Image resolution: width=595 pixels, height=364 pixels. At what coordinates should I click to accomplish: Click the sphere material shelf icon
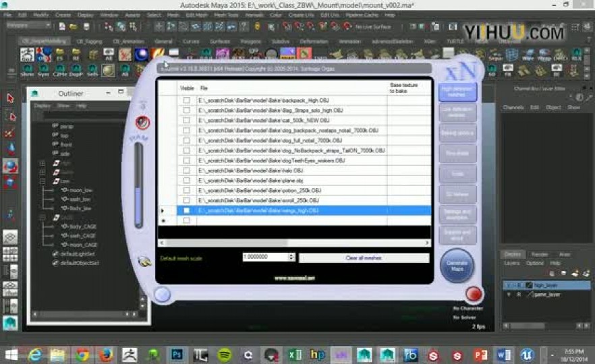coord(108,71)
